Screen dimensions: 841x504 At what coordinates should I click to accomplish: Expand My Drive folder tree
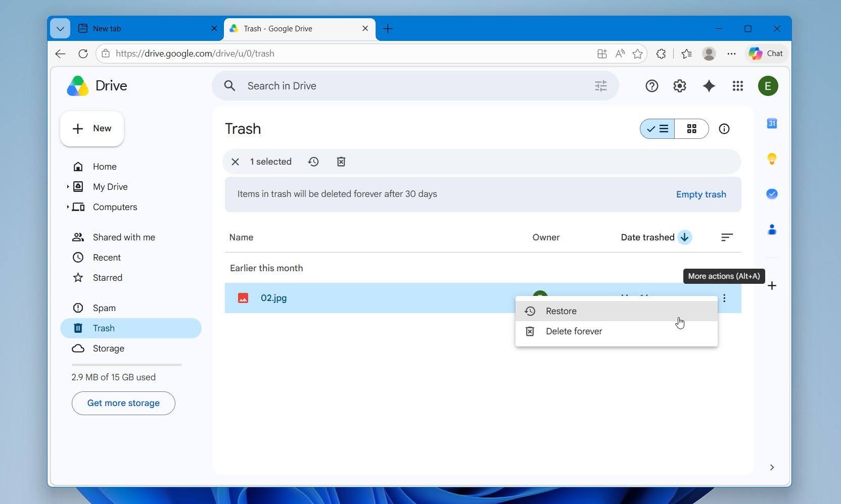point(68,187)
